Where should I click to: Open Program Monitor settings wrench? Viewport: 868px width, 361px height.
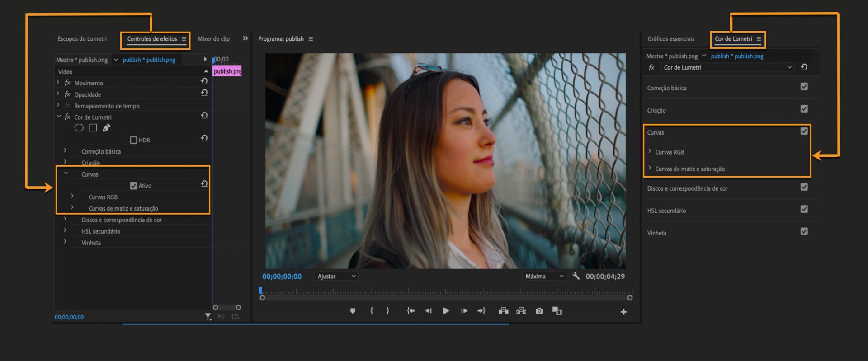pyautogui.click(x=576, y=276)
